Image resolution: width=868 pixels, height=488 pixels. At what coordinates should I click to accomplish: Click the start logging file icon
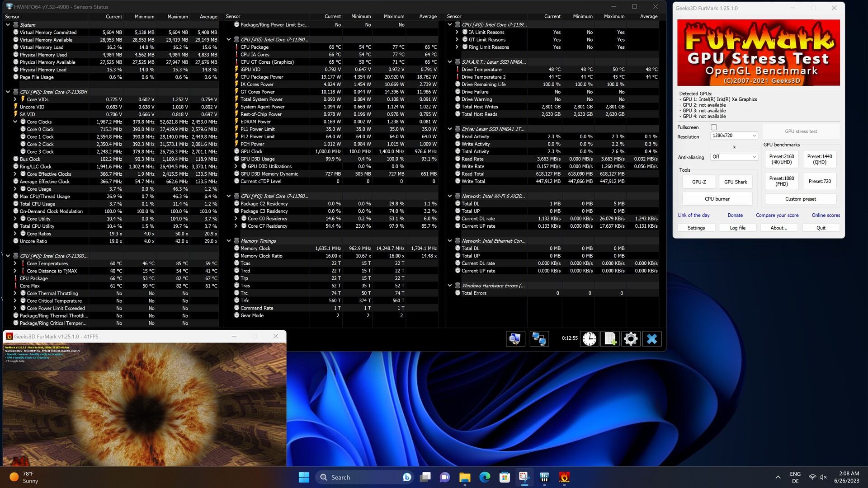point(610,339)
